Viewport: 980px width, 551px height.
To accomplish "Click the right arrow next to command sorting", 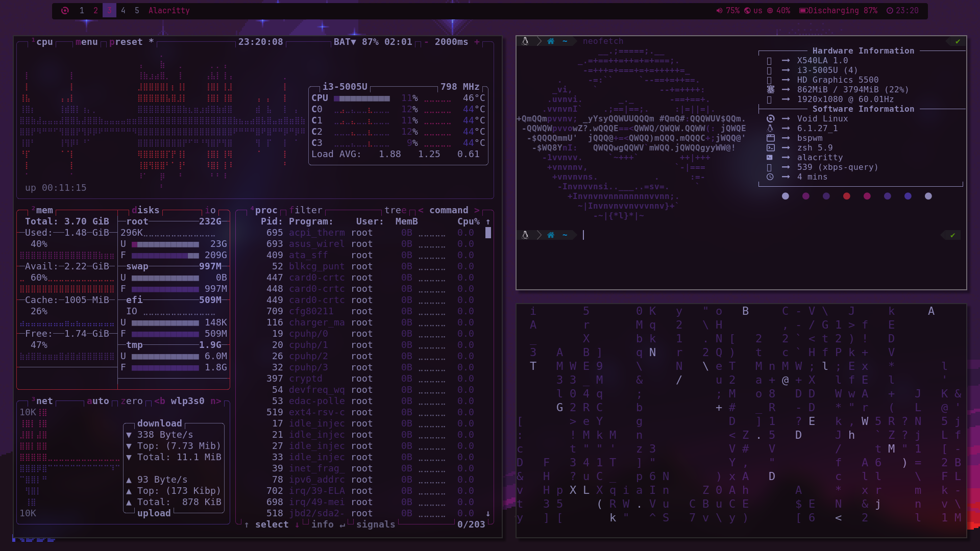I will (x=477, y=210).
